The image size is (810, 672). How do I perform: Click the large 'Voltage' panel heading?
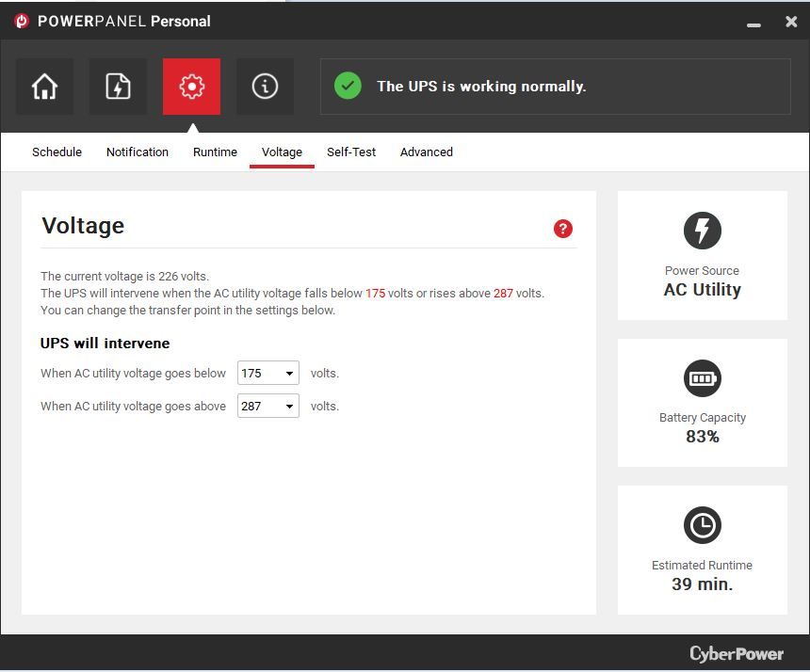click(83, 226)
